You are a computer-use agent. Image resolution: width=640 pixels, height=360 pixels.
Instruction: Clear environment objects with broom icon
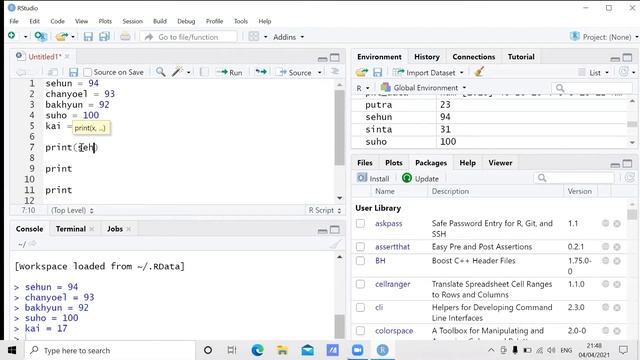click(x=479, y=72)
